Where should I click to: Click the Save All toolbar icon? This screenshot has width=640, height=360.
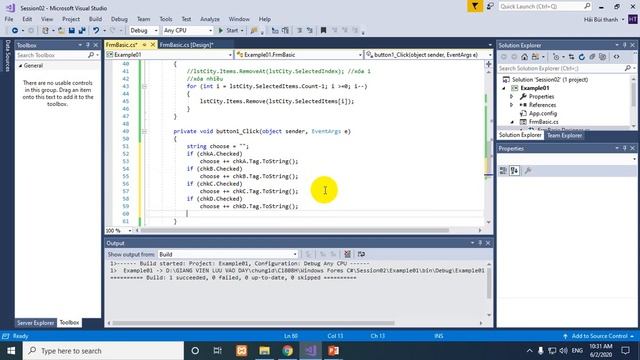(82, 31)
